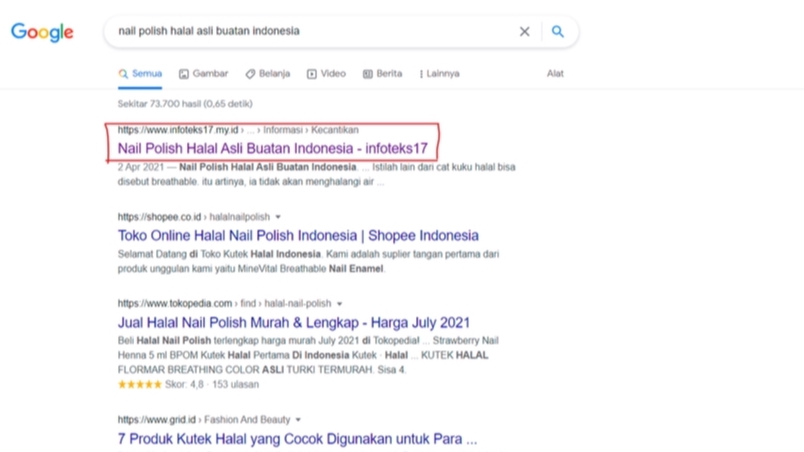The width and height of the screenshot is (804, 452).
Task: Click the infoteks17.my.id URL breadcrumb
Action: tap(238, 130)
